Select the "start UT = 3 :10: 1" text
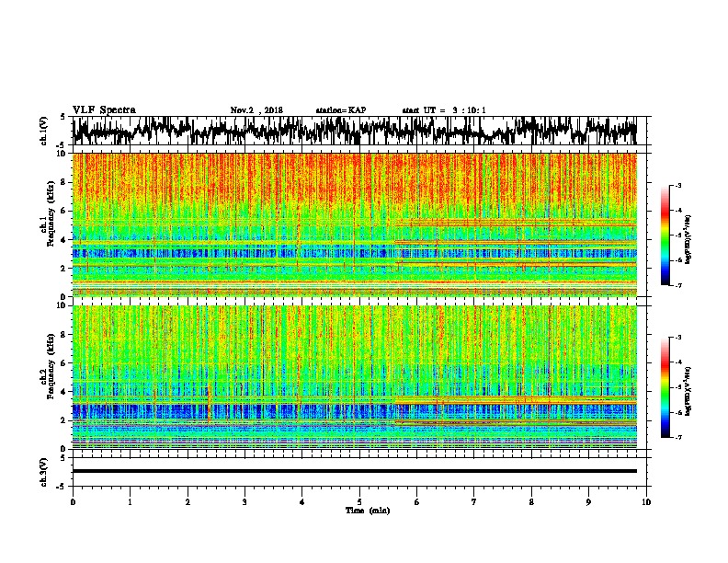 pos(444,110)
